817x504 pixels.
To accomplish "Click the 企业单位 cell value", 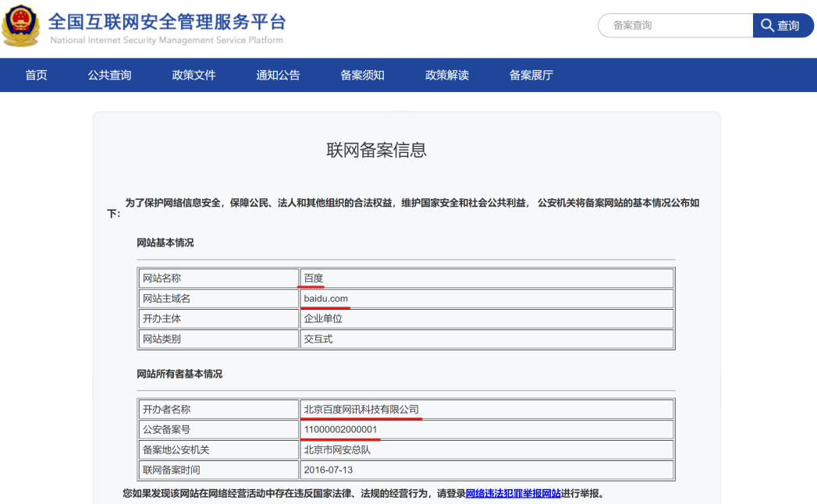I will [x=323, y=318].
